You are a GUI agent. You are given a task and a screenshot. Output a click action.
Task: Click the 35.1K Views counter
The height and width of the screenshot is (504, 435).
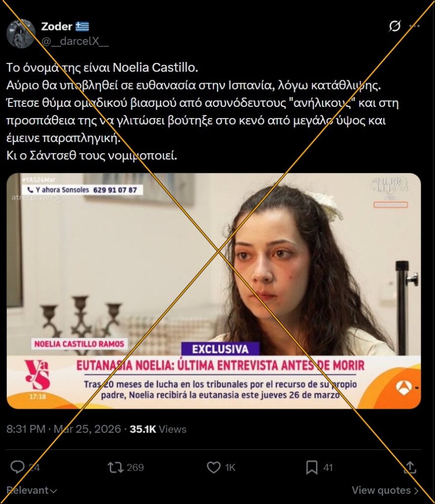pyautogui.click(x=158, y=429)
